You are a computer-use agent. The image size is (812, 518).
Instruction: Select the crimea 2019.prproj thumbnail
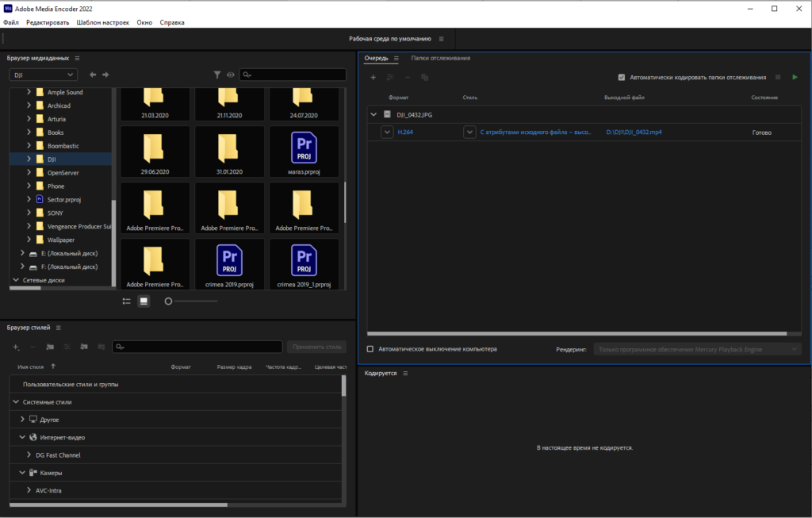tap(229, 264)
